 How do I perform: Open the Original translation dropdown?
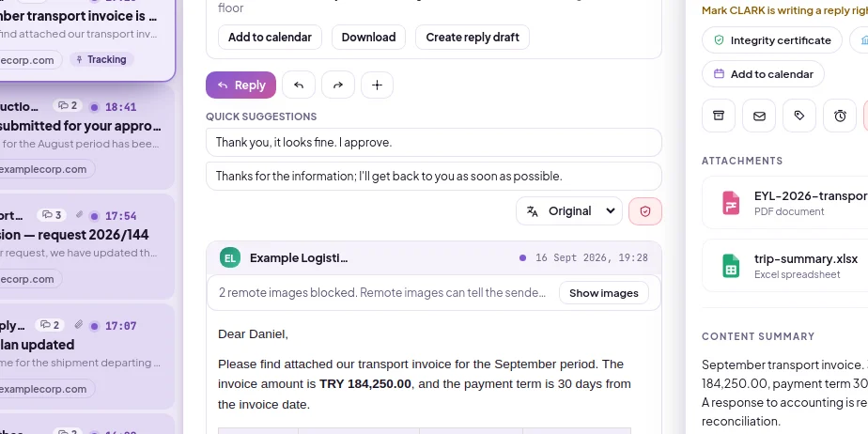569,211
